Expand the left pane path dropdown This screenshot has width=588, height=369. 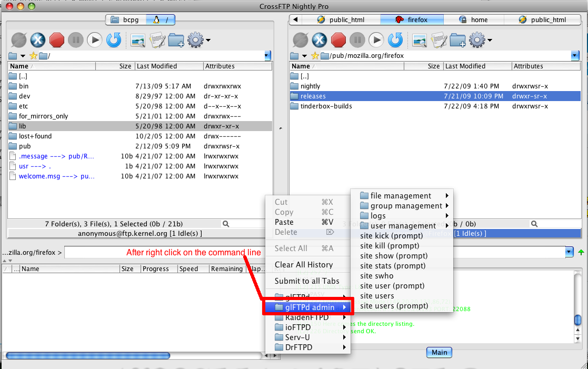[x=267, y=56]
